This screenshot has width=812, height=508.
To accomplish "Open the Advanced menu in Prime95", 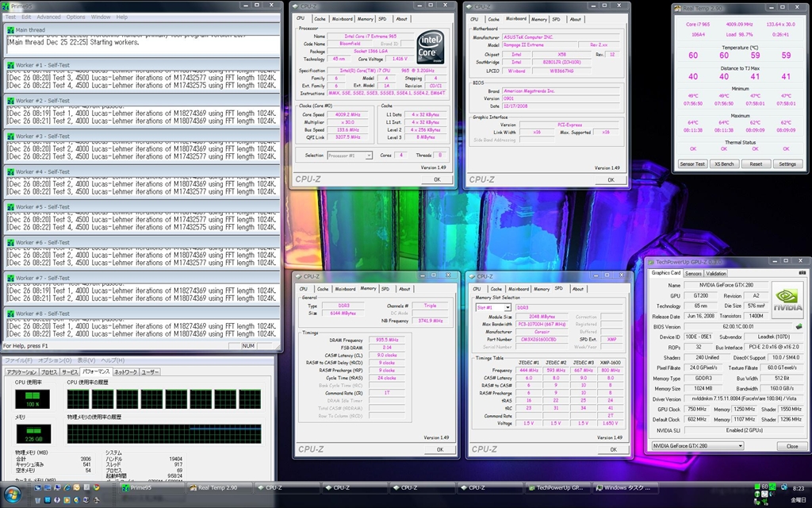I will (x=48, y=17).
